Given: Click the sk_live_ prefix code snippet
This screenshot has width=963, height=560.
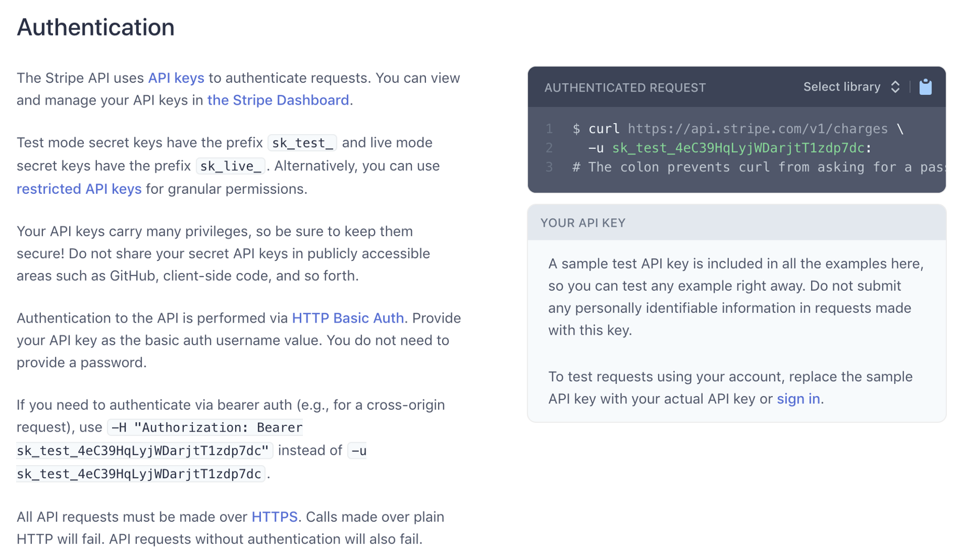Looking at the screenshot, I should (231, 166).
